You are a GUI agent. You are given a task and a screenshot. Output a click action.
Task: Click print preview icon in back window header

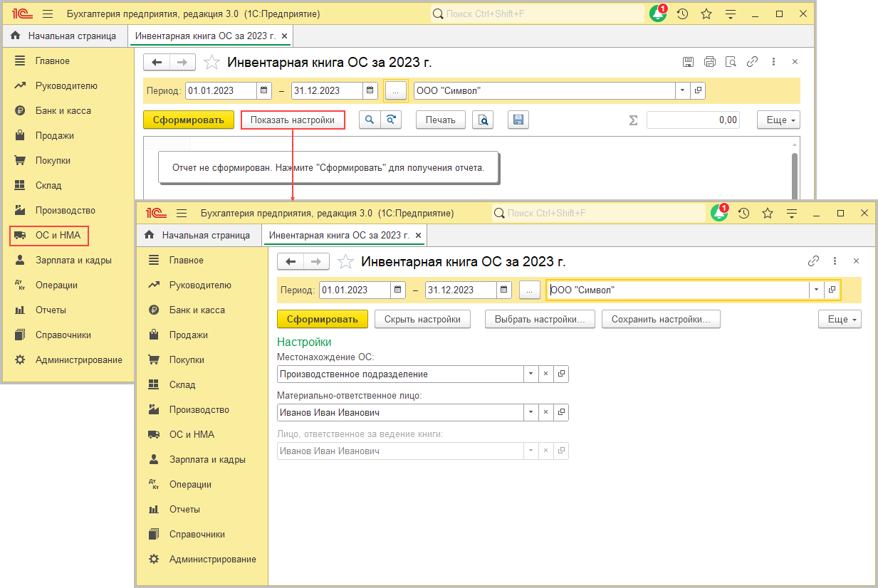tap(731, 62)
